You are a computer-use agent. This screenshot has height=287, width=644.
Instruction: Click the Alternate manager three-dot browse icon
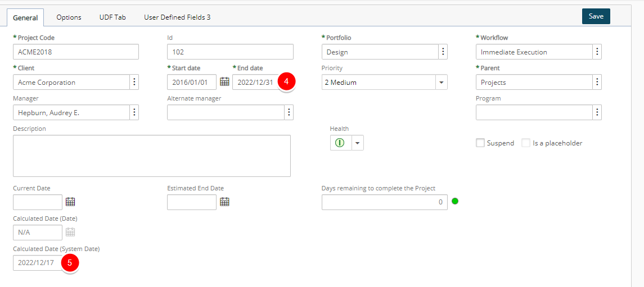(x=289, y=112)
